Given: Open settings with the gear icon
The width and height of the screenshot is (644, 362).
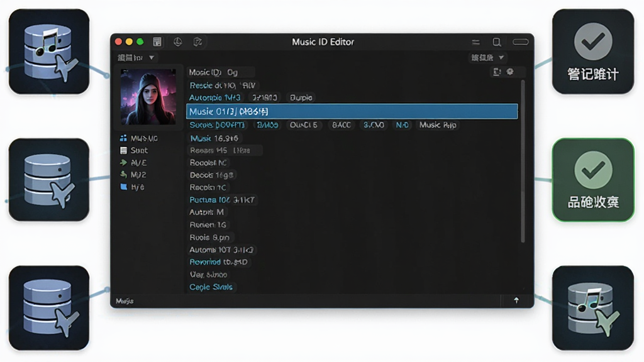Looking at the screenshot, I should point(510,72).
